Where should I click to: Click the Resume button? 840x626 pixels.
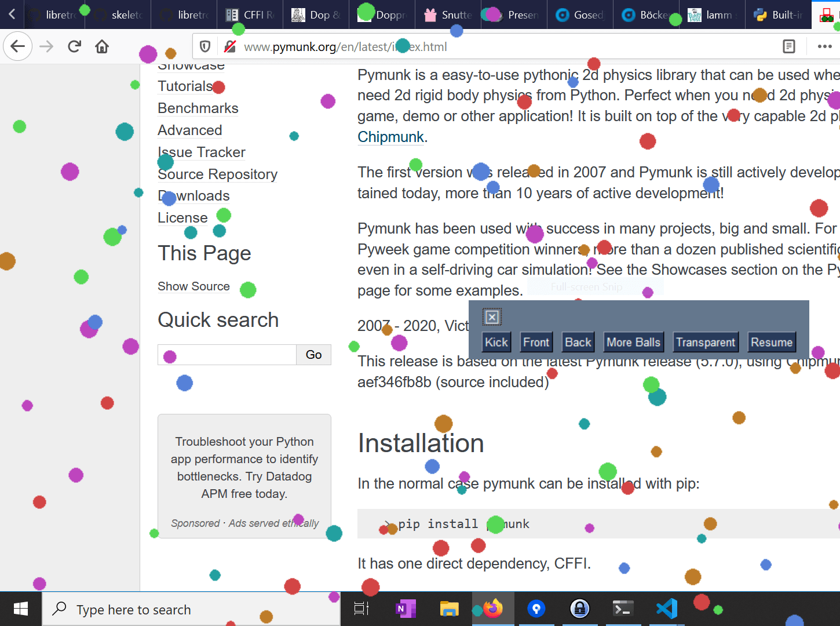coord(772,342)
